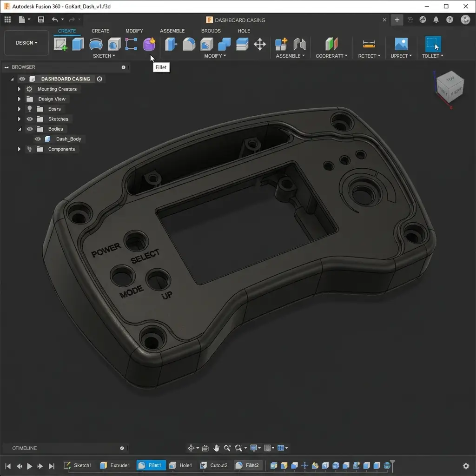This screenshot has height=476, width=476.
Task: Select the Hole1 feature in timeline
Action: tap(181, 465)
